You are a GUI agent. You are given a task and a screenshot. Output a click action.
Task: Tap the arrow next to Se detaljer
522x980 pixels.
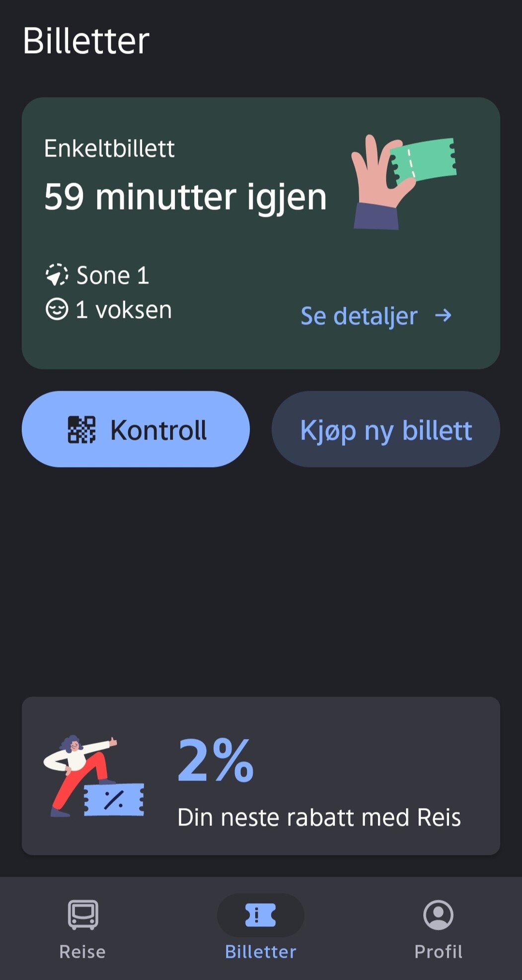coord(443,315)
